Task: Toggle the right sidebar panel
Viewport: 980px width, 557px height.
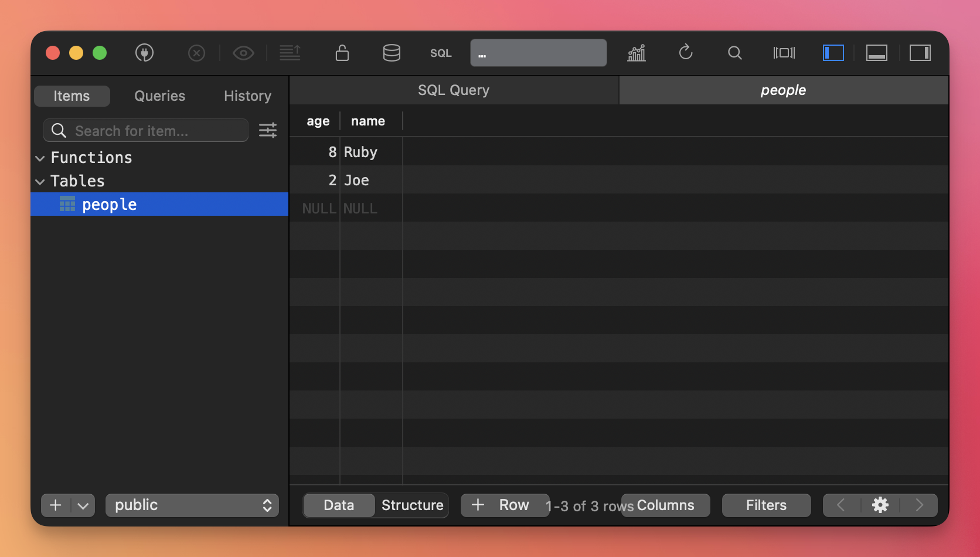Action: tap(920, 53)
